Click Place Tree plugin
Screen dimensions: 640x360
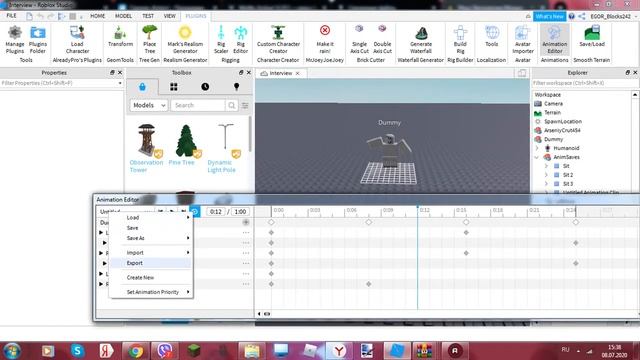149,40
